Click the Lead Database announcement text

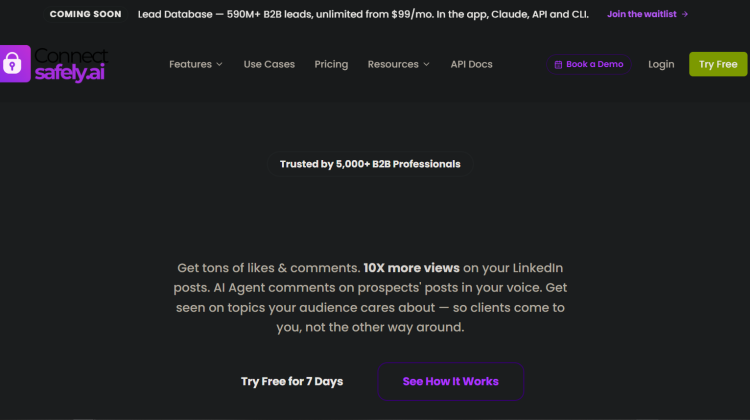point(363,14)
